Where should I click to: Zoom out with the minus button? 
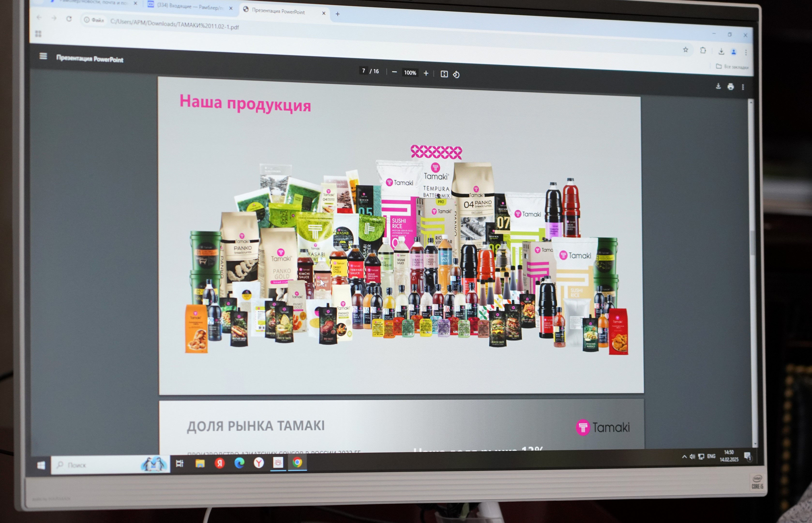point(394,72)
